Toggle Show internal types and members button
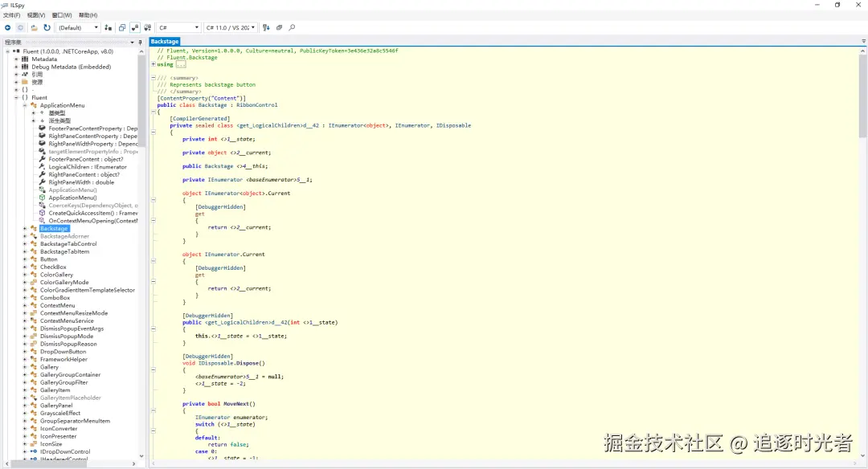868x469 pixels. point(135,27)
